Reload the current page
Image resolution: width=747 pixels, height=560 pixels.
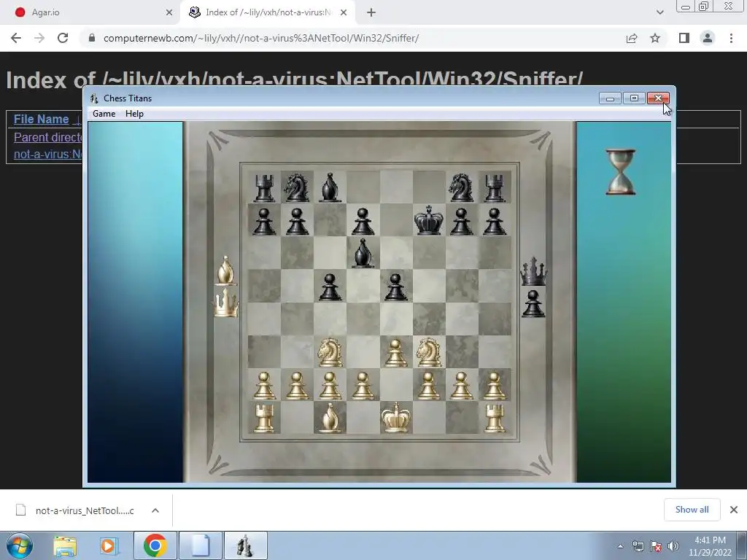(63, 38)
